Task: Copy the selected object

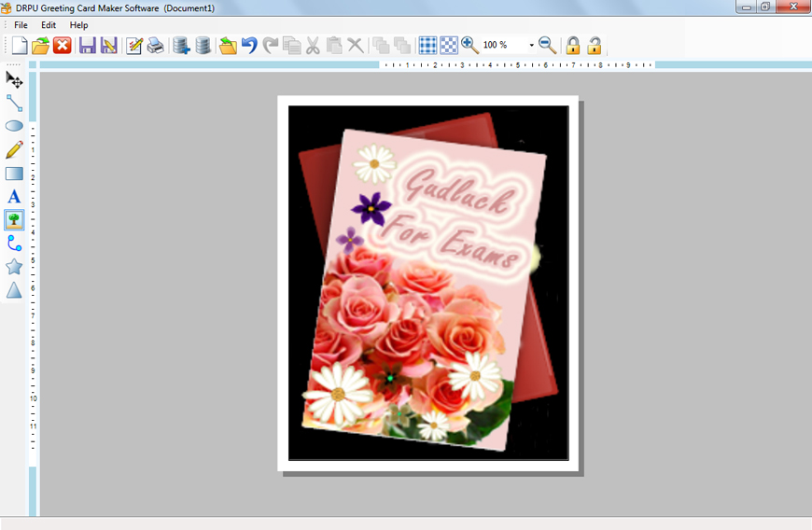Action: (x=292, y=46)
